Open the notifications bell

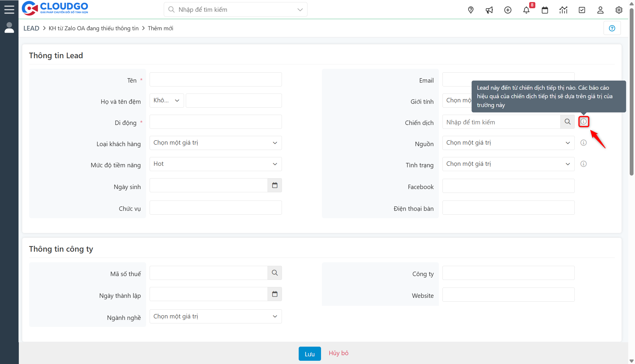pyautogui.click(x=526, y=10)
